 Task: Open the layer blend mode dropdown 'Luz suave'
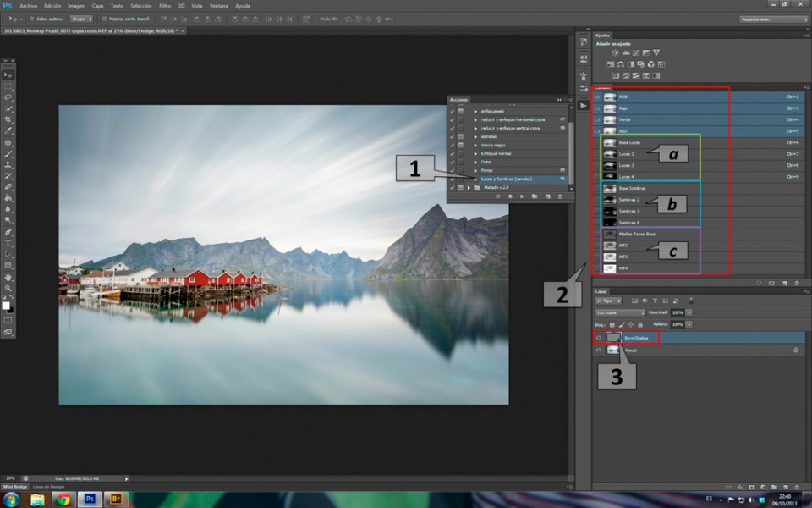[620, 312]
